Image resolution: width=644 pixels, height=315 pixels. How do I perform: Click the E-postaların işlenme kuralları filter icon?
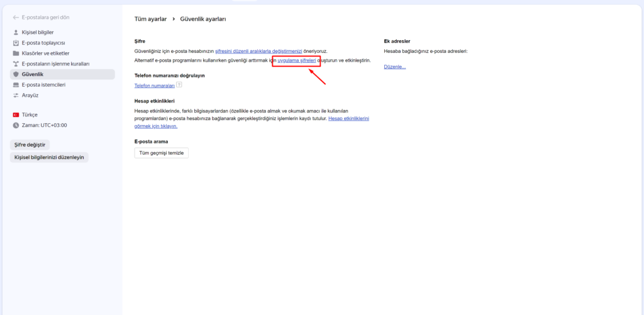coord(16,64)
